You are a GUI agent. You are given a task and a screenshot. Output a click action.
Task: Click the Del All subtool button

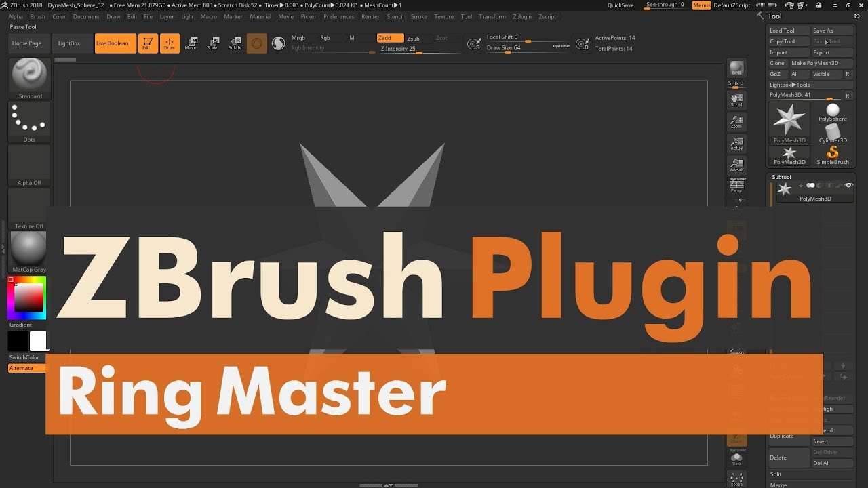831,463
